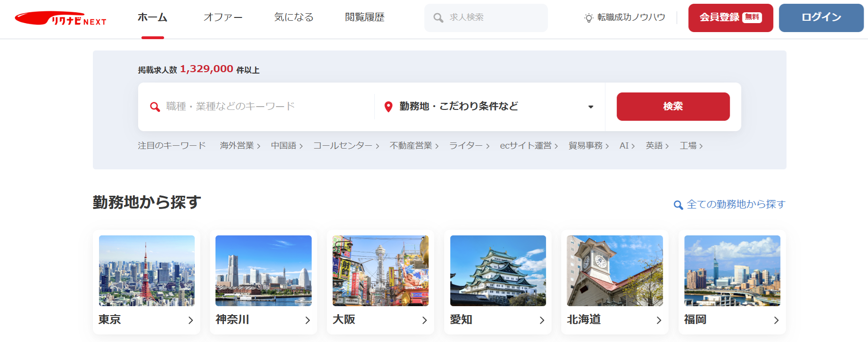Image resolution: width=868 pixels, height=342 pixels.
Task: Click the red location pin icon
Action: (388, 107)
